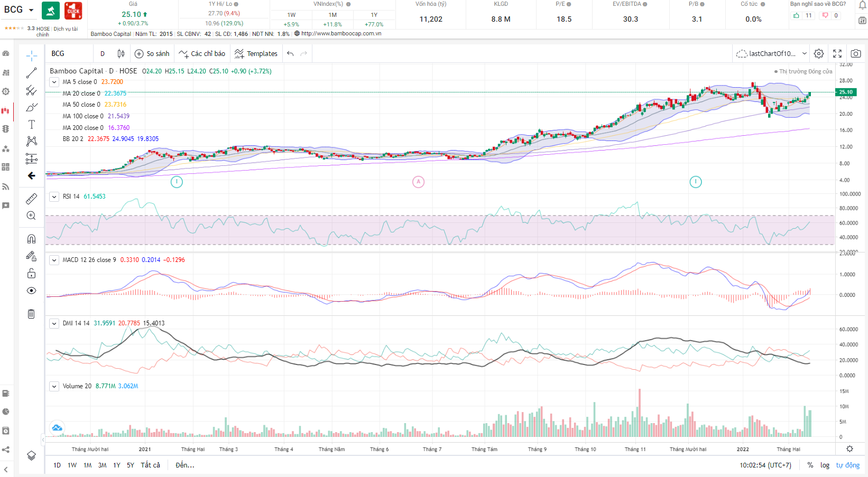Viewport: 868px width, 477px height.
Task: Select Tất cả all range
Action: pyautogui.click(x=150, y=465)
